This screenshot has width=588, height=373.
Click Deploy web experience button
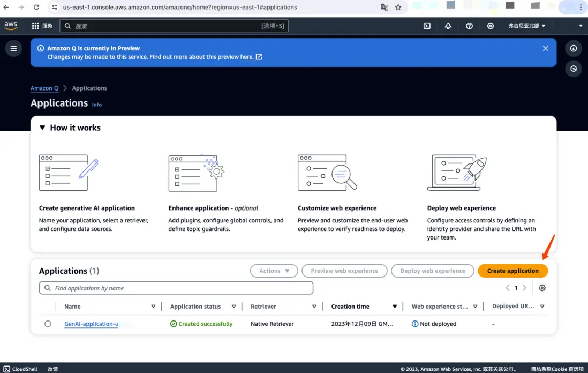pyautogui.click(x=432, y=271)
